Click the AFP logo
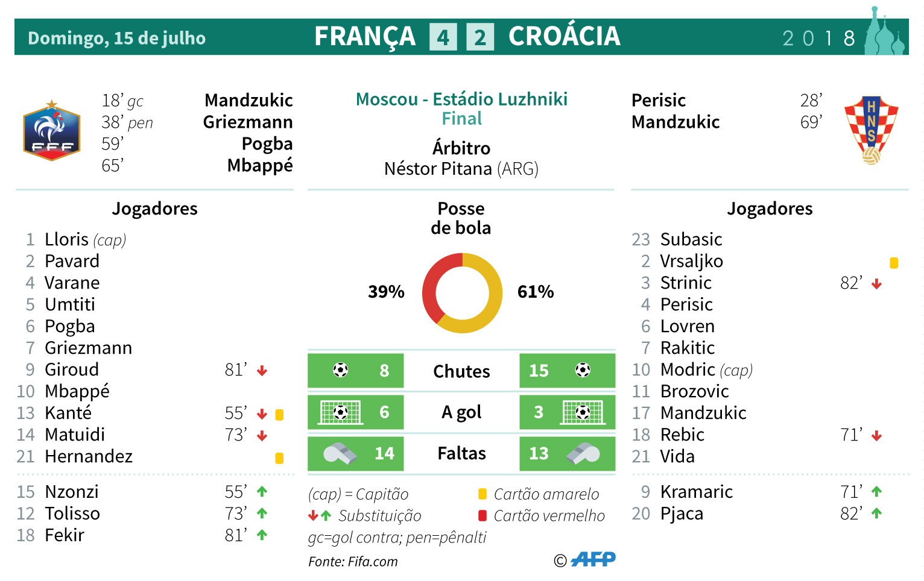Image resolution: width=924 pixels, height=581 pixels. (593, 560)
